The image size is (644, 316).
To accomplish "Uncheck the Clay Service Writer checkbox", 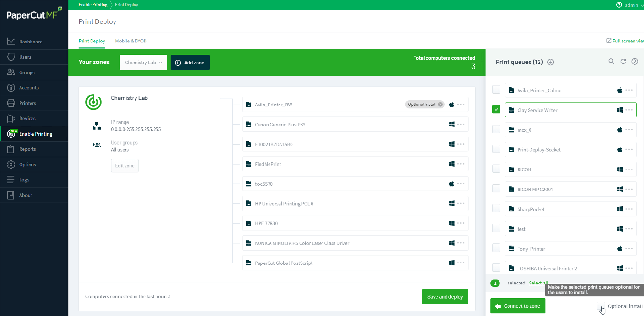I will [496, 110].
